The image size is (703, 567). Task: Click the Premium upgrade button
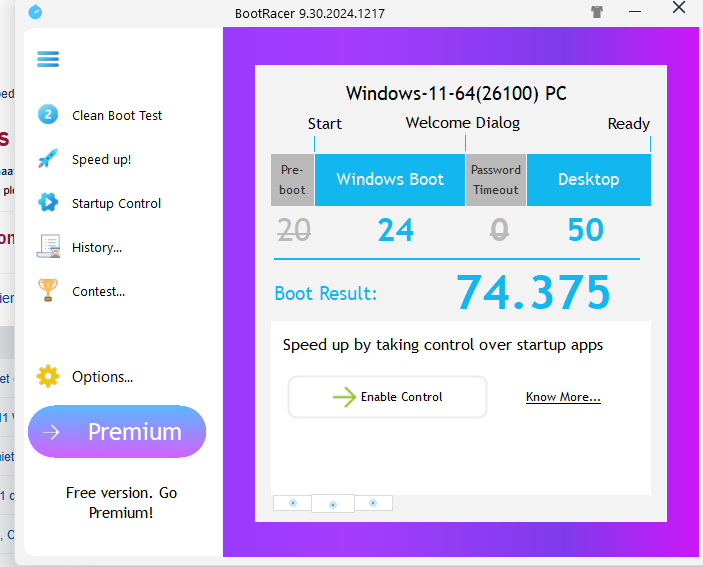pos(117,432)
